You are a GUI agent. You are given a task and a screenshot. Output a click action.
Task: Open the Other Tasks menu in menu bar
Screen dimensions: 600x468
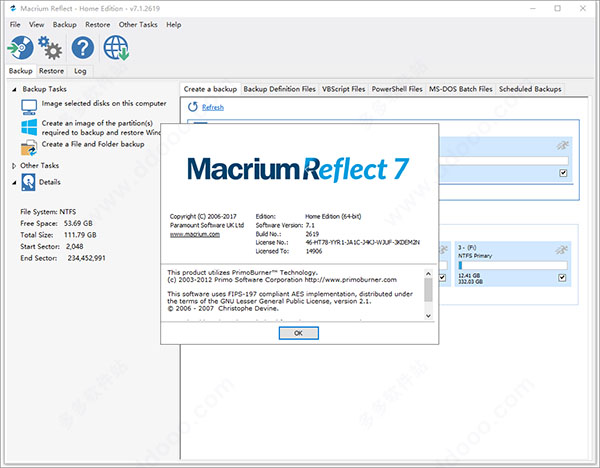point(138,24)
